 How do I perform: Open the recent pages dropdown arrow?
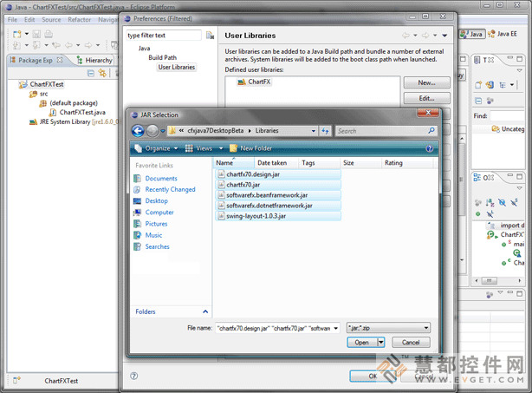(163, 131)
